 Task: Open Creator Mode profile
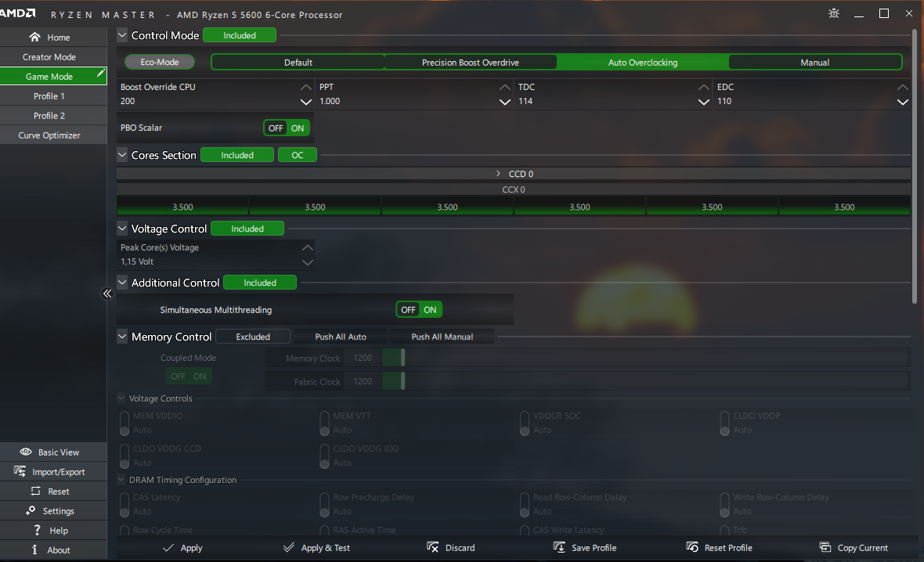53,57
